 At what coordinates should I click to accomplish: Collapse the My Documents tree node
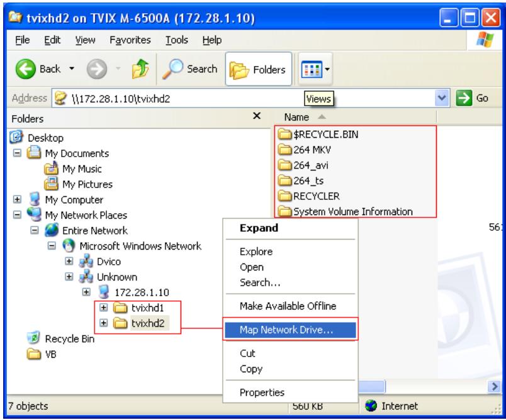tap(17, 153)
